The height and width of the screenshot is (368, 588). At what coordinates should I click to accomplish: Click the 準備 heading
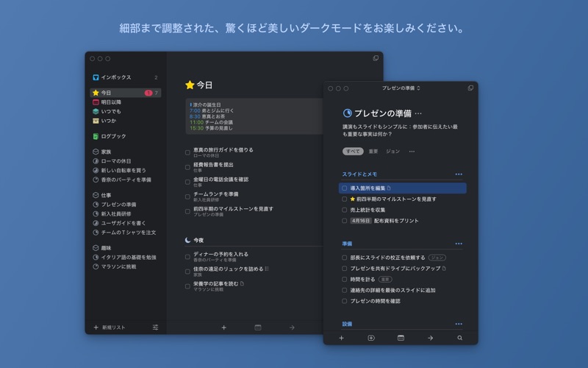coord(347,244)
